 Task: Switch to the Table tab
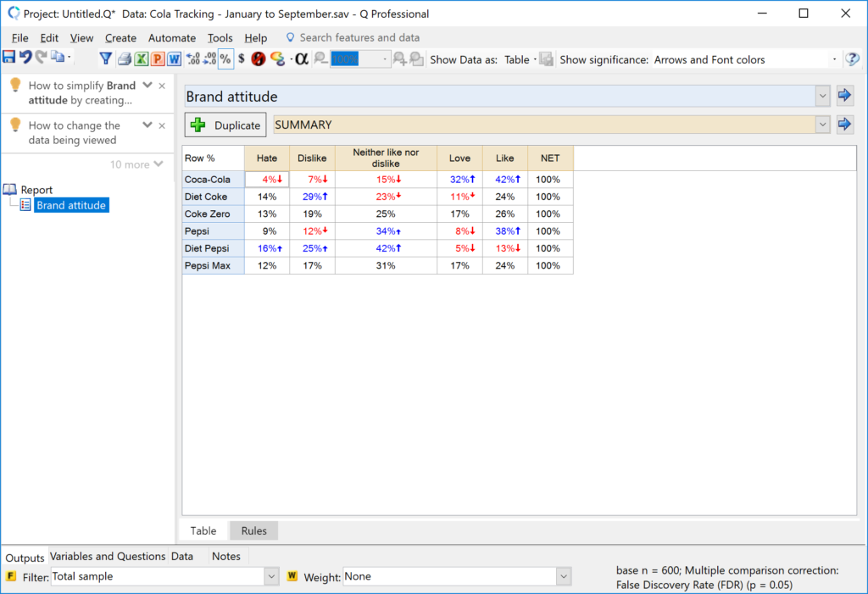[x=203, y=530]
